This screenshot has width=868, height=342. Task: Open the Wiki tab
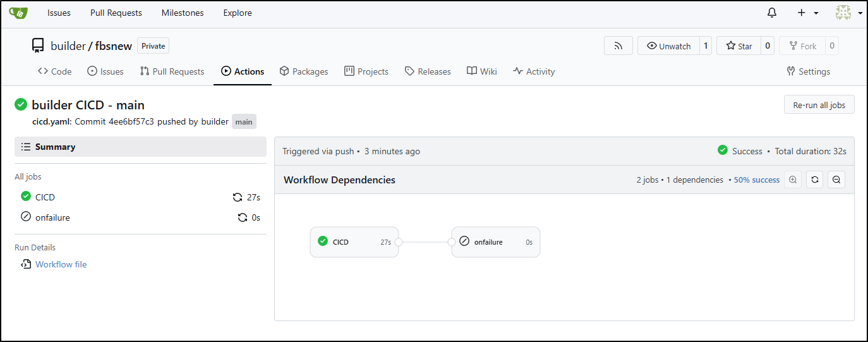(x=482, y=71)
